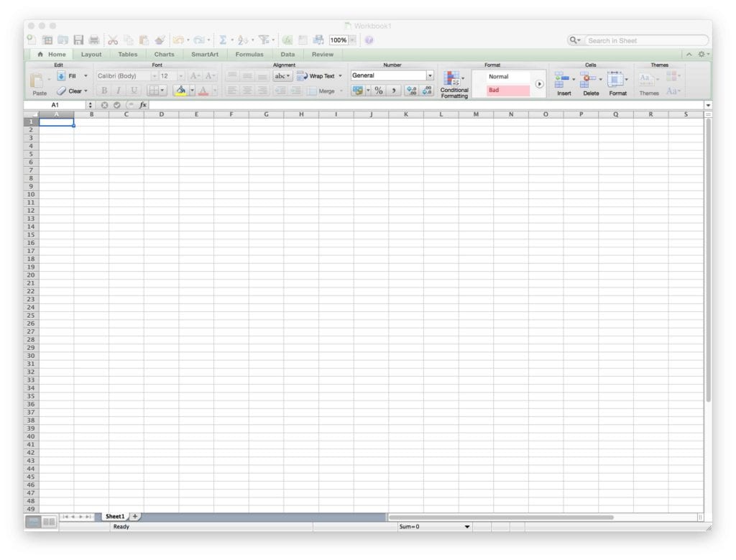Switch to the Charts ribbon tab
This screenshot has width=736, height=560.
tap(164, 54)
